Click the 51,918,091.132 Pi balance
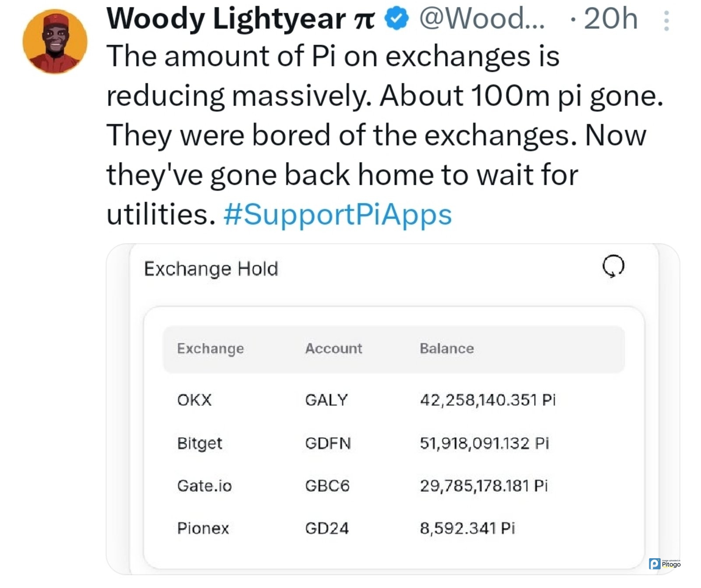The image size is (701, 588). 484,443
